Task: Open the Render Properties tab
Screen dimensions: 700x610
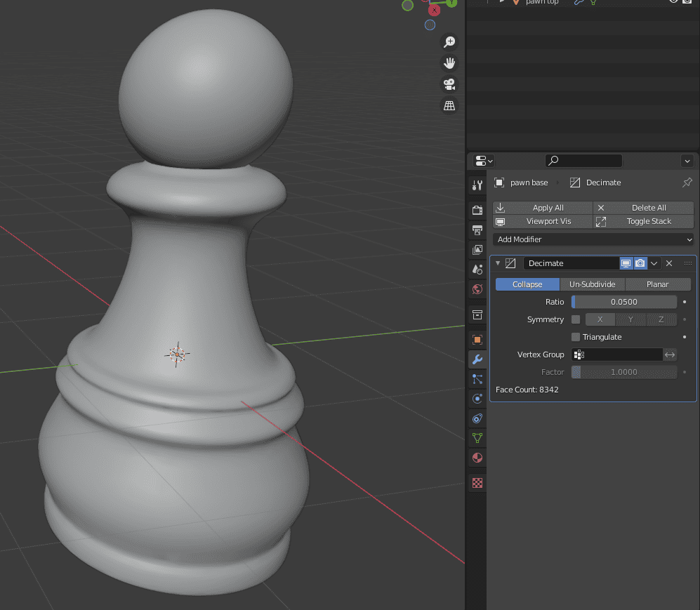Action: [x=477, y=209]
